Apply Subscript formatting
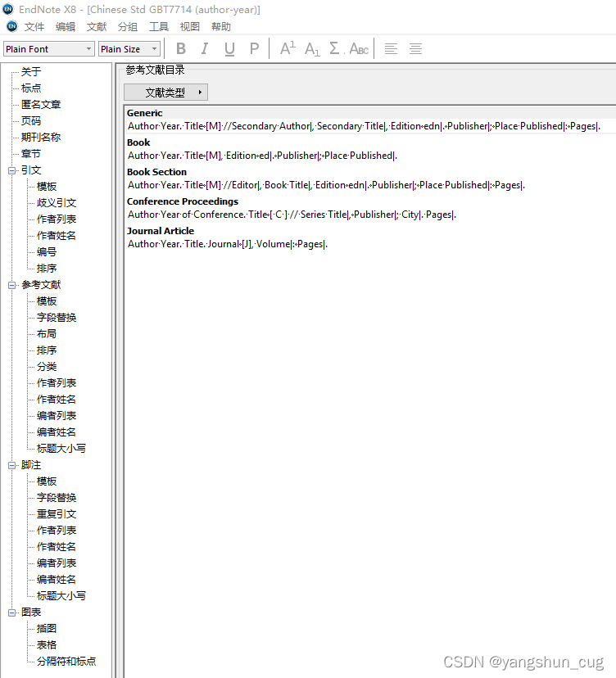This screenshot has width=616, height=678. tap(312, 48)
